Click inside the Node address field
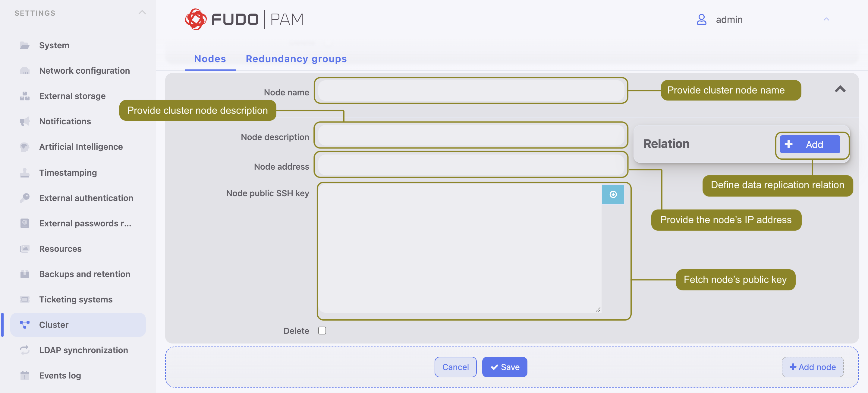This screenshot has width=868, height=393. pyautogui.click(x=470, y=165)
